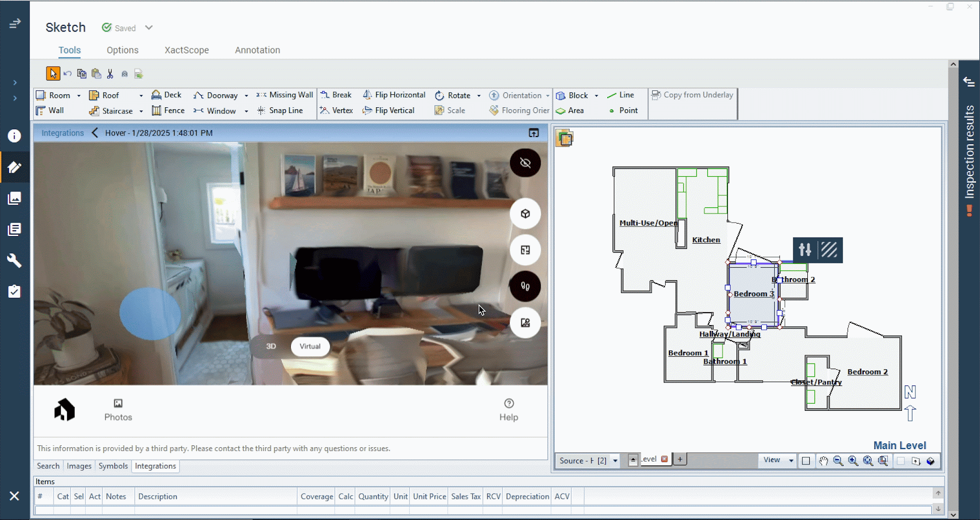Viewport: 980px width, 520px height.
Task: Click the Break tool
Action: coord(336,95)
